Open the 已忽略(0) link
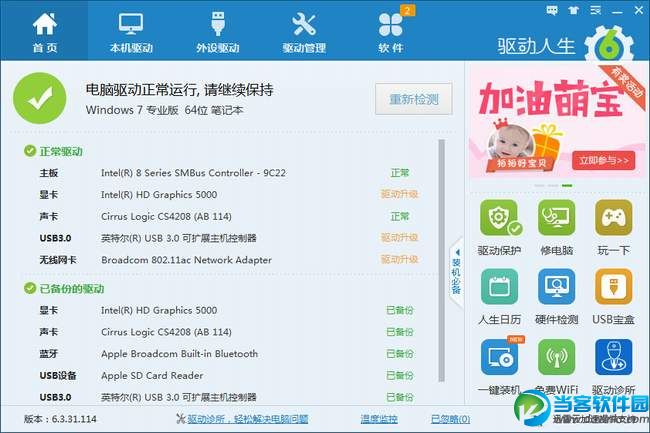Image resolution: width=650 pixels, height=433 pixels. point(451,419)
